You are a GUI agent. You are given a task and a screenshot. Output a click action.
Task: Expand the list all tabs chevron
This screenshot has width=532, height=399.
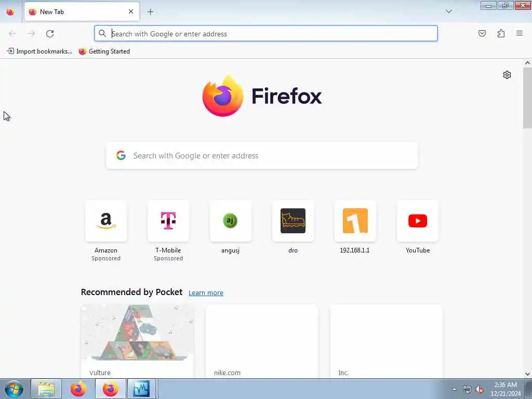pos(448,11)
